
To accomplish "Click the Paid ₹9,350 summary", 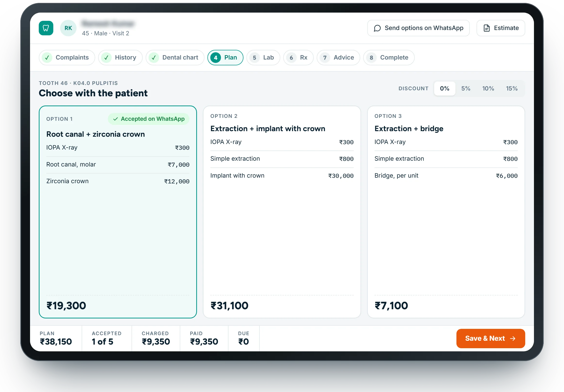I will [204, 338].
